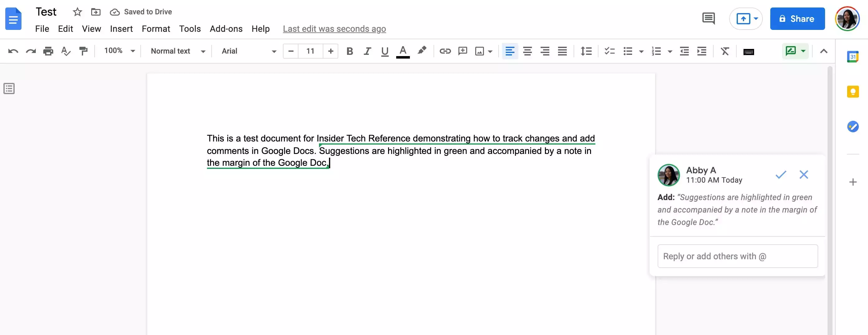Click the 'Reply or add others' field
This screenshot has width=868, height=335.
(x=737, y=256)
